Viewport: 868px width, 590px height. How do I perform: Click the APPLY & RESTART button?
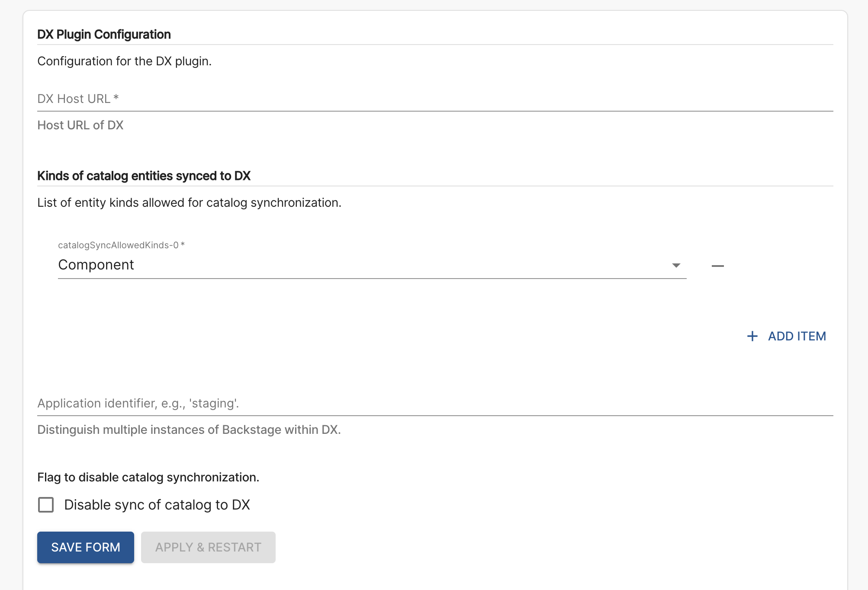208,547
